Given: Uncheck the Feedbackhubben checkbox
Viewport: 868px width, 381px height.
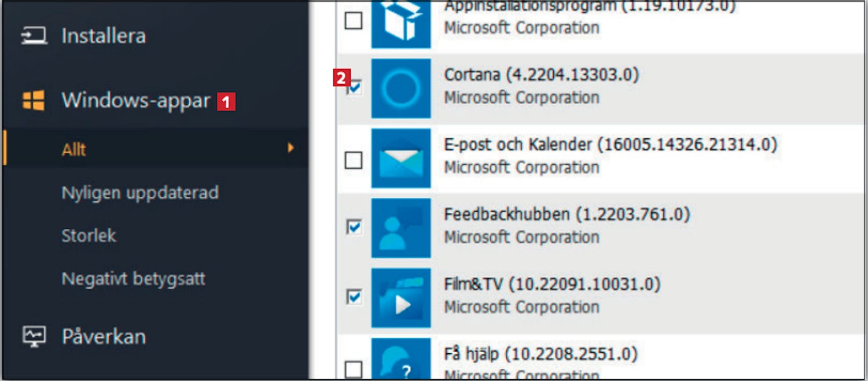Looking at the screenshot, I should pos(354,227).
